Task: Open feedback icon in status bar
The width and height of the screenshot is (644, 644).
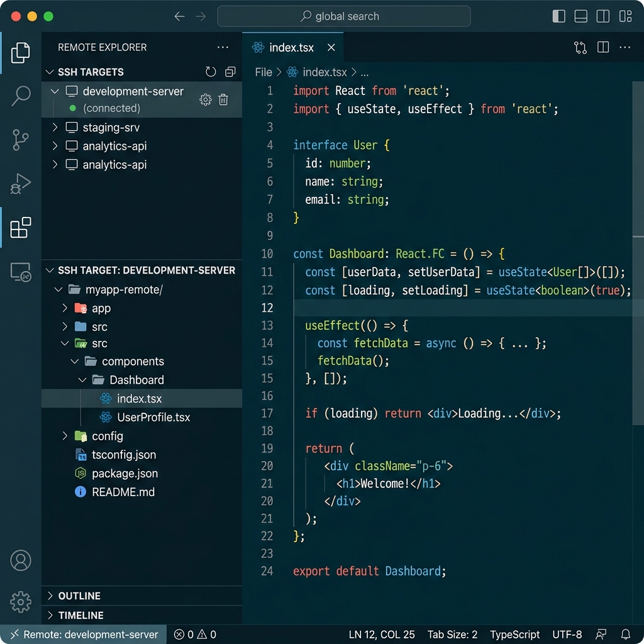Action: coord(601,634)
